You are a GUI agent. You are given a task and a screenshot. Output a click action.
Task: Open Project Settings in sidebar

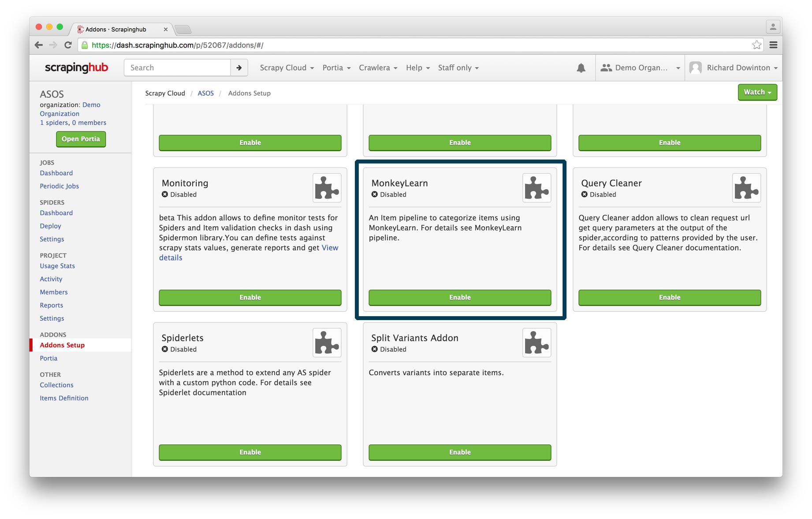coord(52,319)
